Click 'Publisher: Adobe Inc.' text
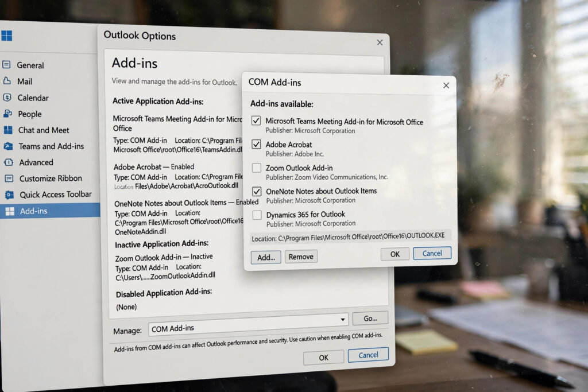 295,154
